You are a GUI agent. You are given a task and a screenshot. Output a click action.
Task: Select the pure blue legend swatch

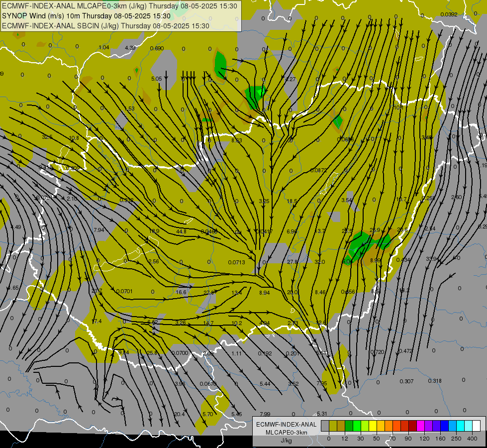445,426
